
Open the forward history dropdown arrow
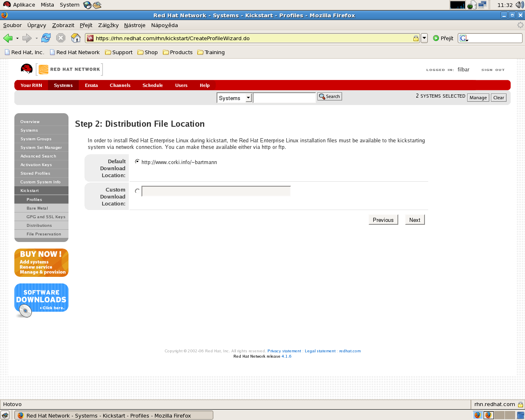(x=37, y=39)
